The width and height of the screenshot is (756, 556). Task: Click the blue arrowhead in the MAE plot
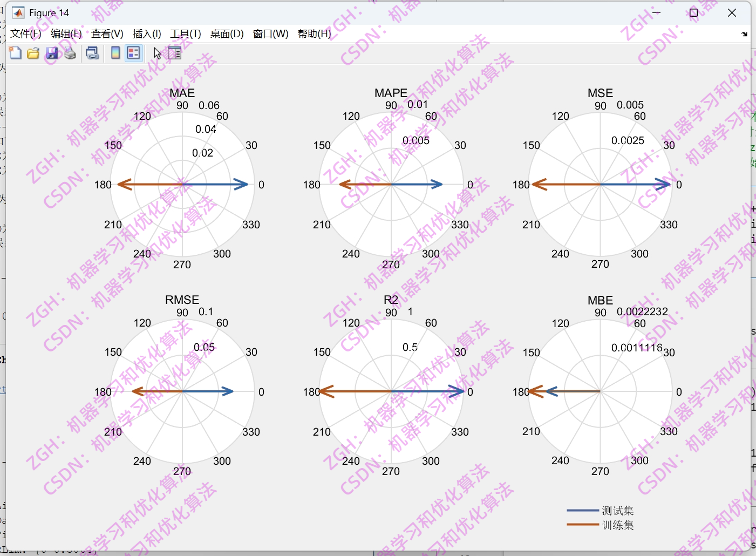(x=241, y=185)
